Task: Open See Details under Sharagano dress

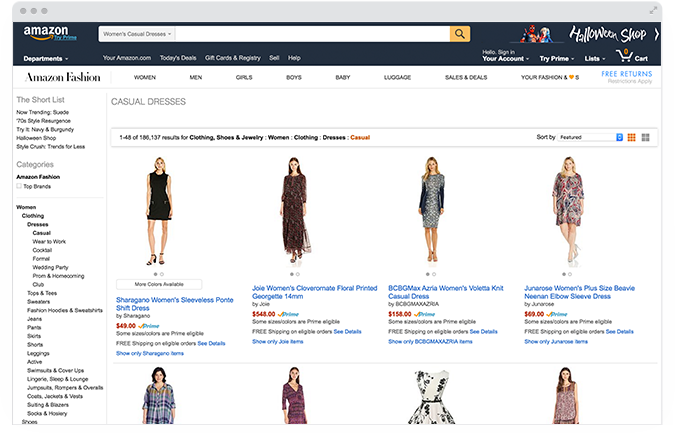Action: pos(211,343)
